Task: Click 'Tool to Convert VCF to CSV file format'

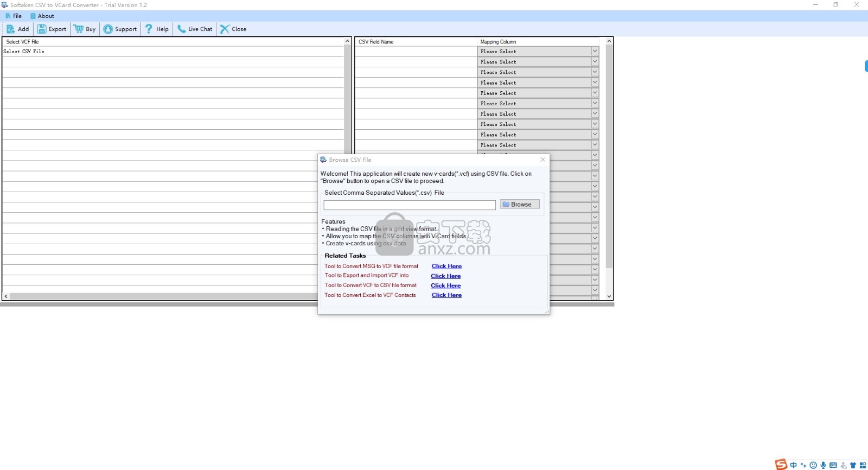Action: tap(371, 285)
